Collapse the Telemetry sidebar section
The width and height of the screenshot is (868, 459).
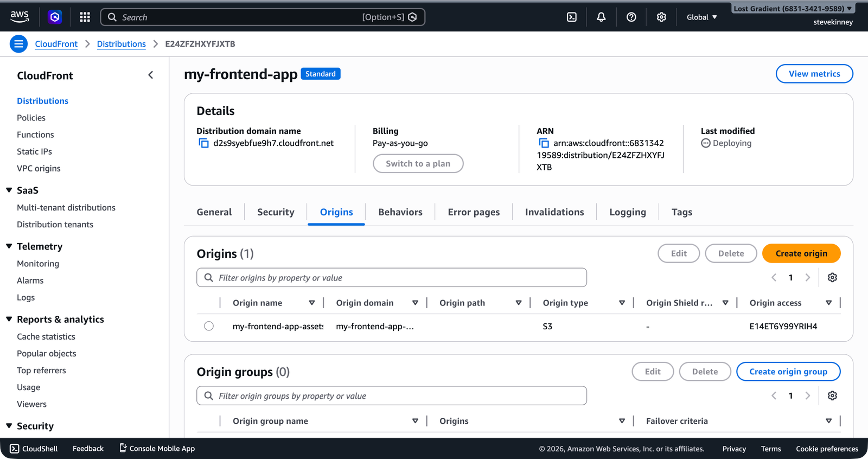tap(9, 246)
